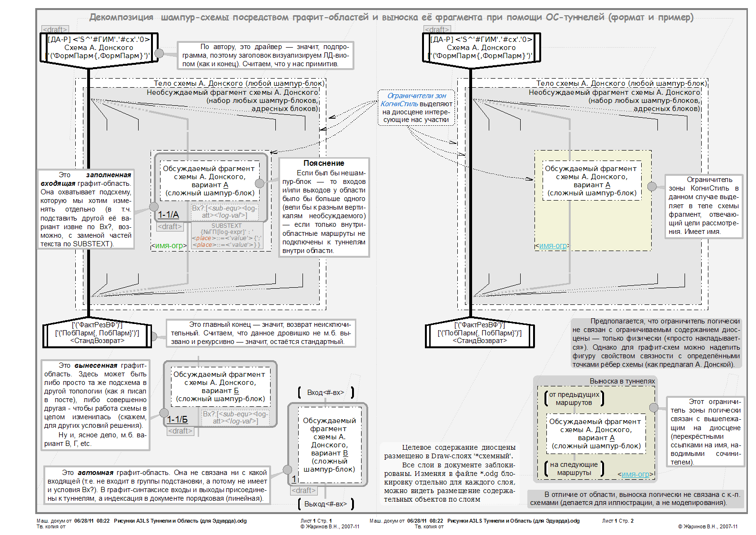Open the green имя-огр link in the left diagram
Viewport: 756px width, 535px height.
pos(169,246)
